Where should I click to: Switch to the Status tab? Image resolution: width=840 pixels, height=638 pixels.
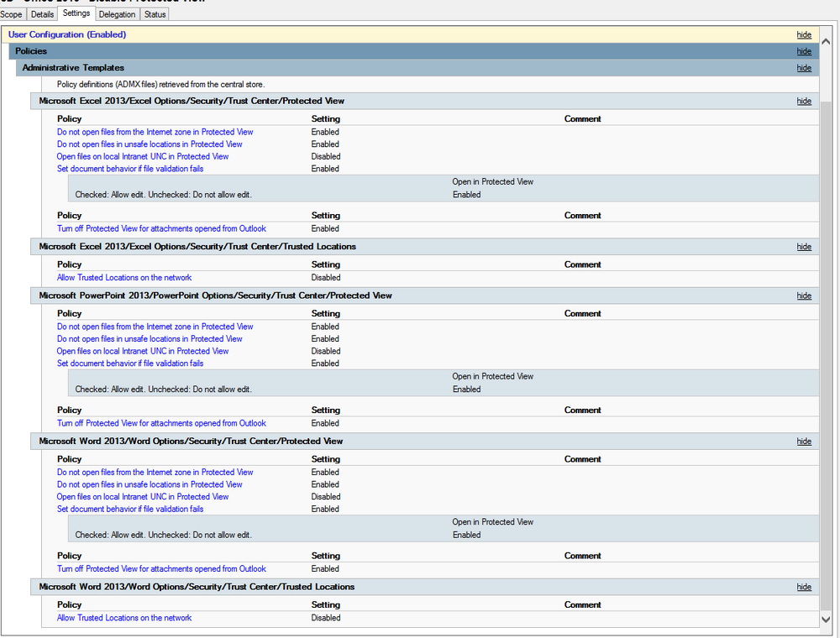155,14
